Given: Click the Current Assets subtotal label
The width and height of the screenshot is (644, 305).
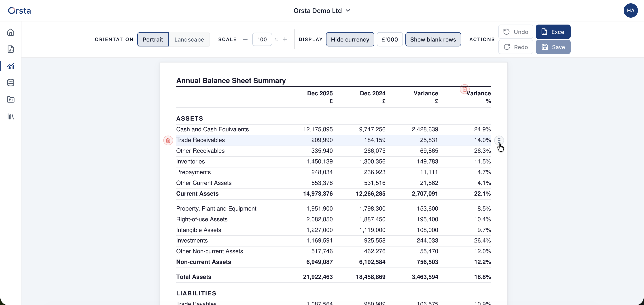Looking at the screenshot, I should pos(197,194).
